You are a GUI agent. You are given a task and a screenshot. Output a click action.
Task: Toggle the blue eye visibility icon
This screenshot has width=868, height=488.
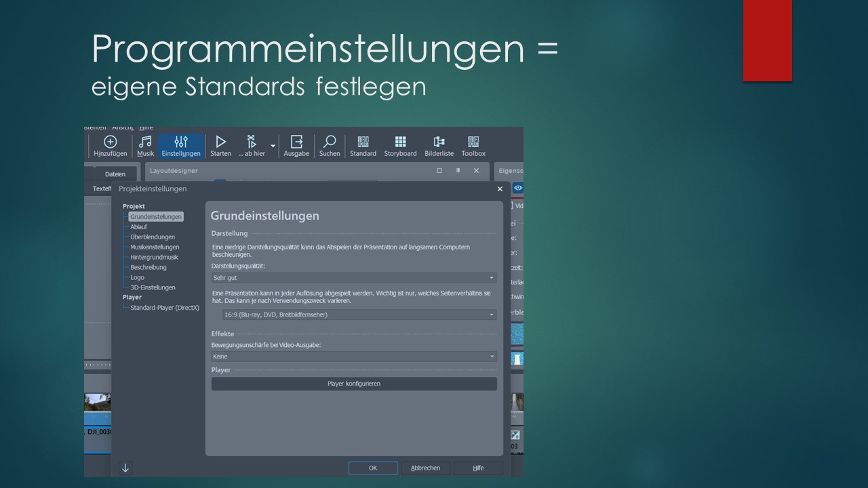[x=518, y=188]
